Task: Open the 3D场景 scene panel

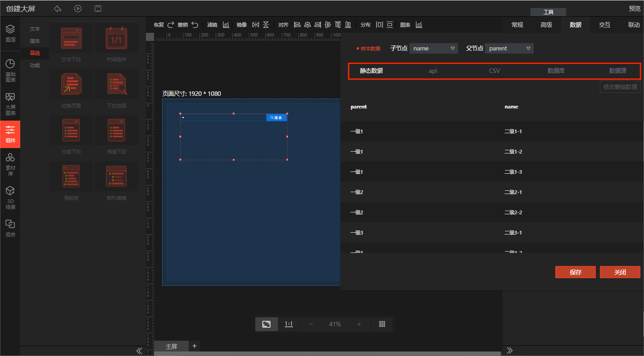Action: 10,198
